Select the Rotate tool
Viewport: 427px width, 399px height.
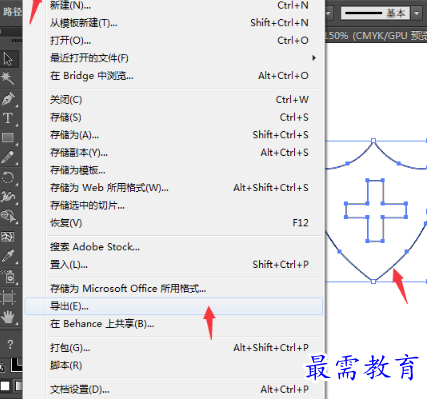click(x=8, y=177)
